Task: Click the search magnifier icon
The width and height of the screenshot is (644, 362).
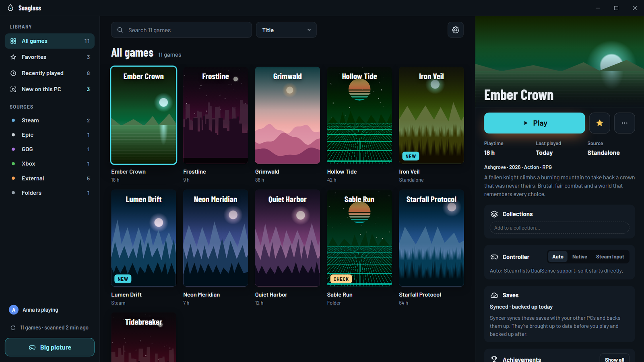Action: point(120,30)
